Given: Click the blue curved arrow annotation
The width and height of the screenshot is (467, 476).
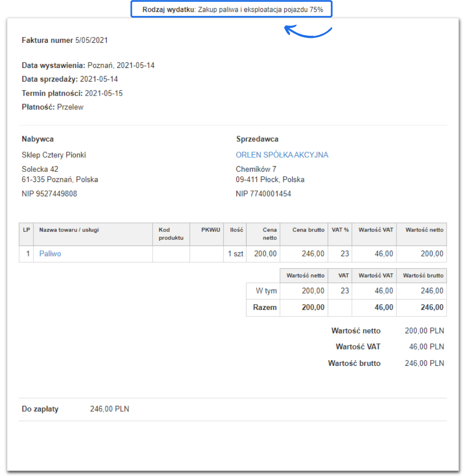Looking at the screenshot, I should pyautogui.click(x=308, y=31).
